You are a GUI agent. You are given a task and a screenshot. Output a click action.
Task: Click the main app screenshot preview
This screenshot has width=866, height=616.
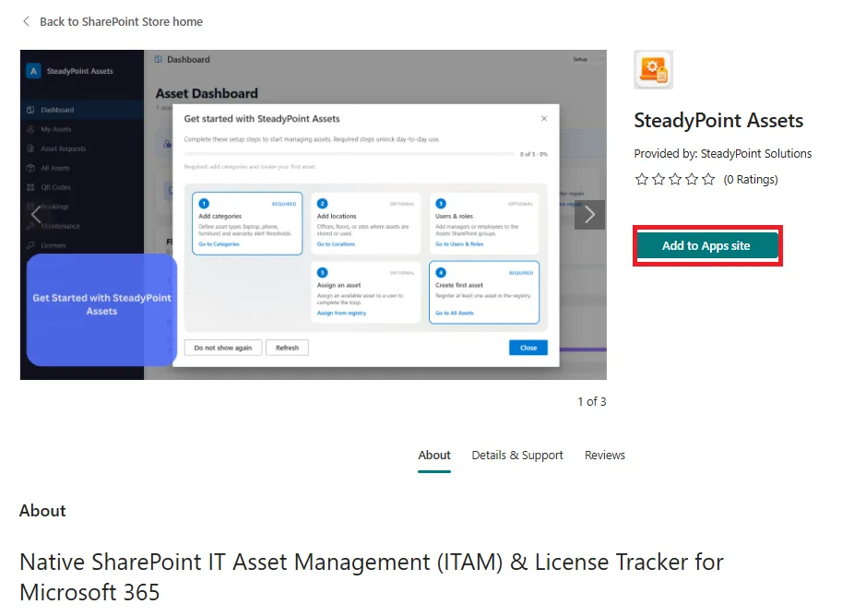click(314, 215)
